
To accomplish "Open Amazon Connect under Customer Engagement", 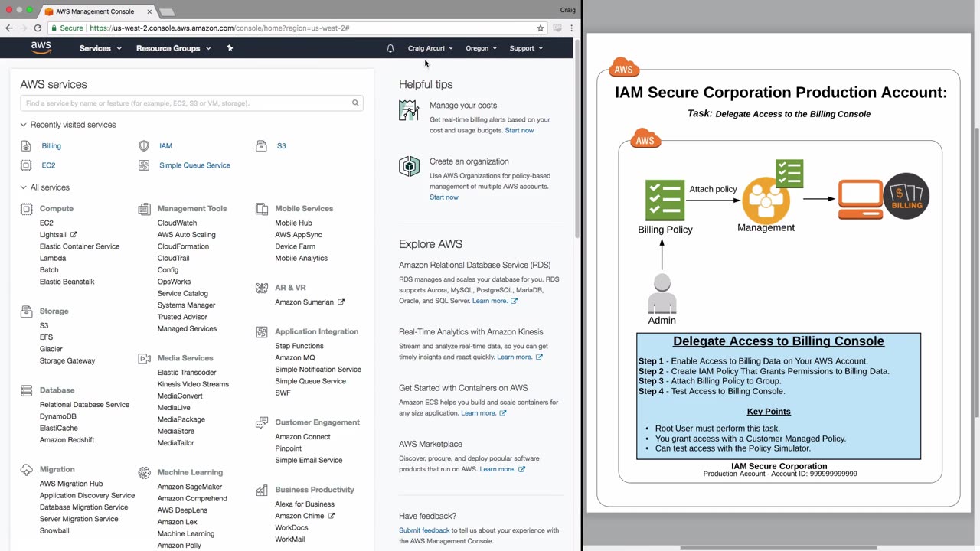I will (303, 436).
